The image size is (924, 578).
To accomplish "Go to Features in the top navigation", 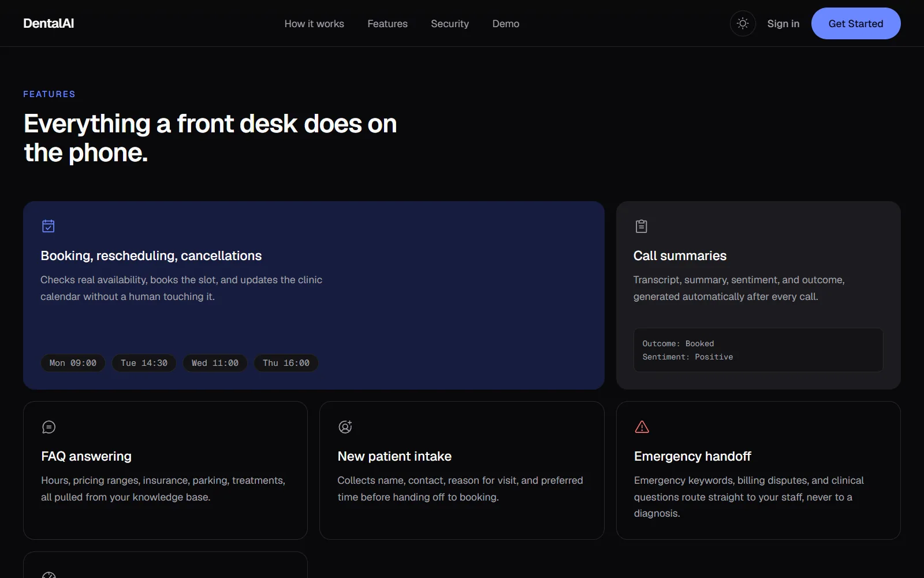I will [x=388, y=24].
